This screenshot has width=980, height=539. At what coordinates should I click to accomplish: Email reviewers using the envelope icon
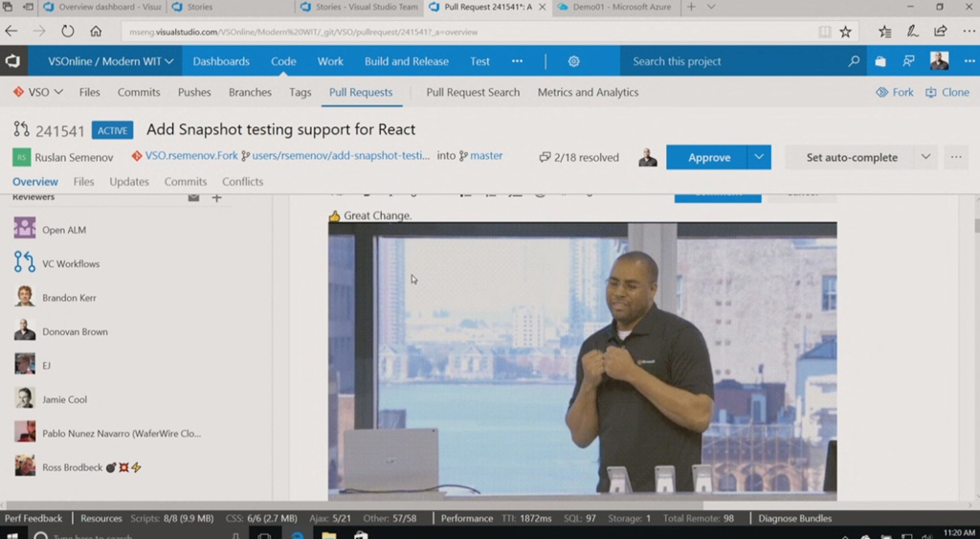click(193, 198)
